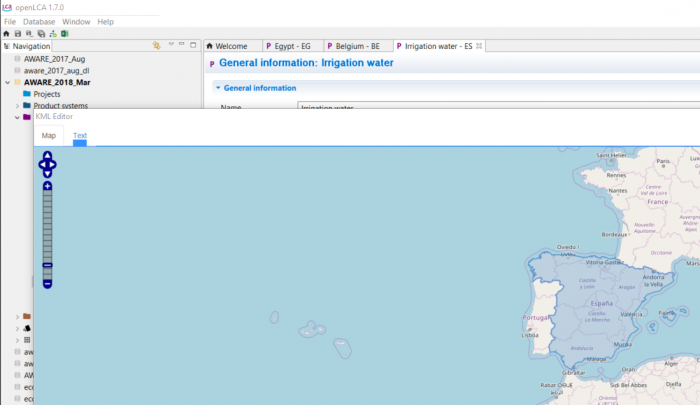The width and height of the screenshot is (700, 405).
Task: Click the black icon above the grid icon
Action: pyautogui.click(x=27, y=328)
